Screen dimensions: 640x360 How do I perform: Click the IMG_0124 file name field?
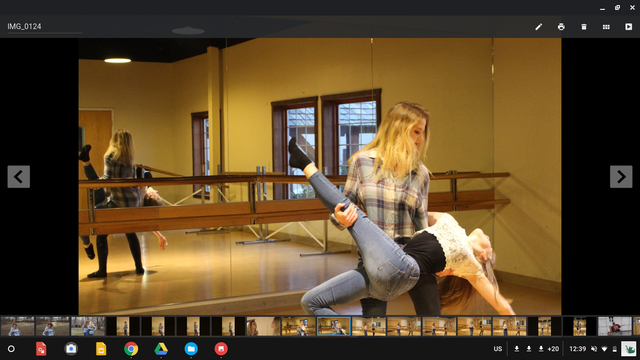tap(44, 27)
